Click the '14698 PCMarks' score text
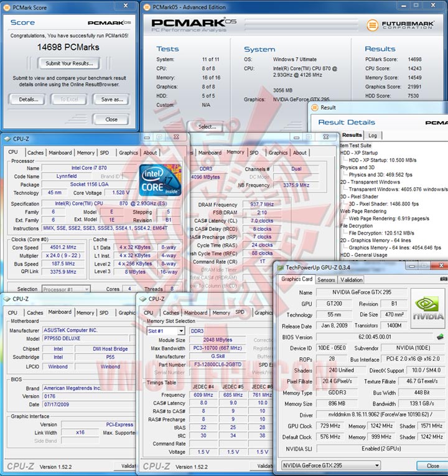The image size is (448, 476). tap(68, 47)
